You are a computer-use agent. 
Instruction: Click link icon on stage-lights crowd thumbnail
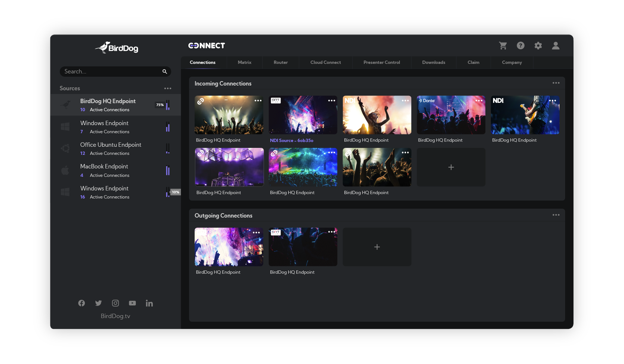(x=201, y=101)
